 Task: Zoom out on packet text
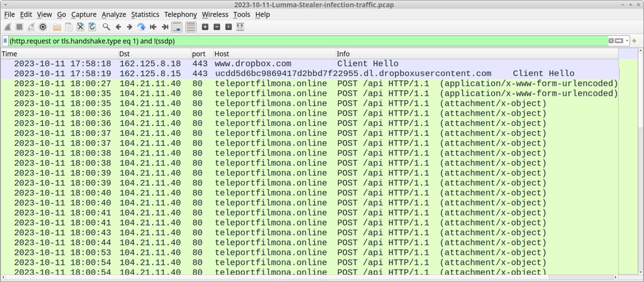point(217,27)
